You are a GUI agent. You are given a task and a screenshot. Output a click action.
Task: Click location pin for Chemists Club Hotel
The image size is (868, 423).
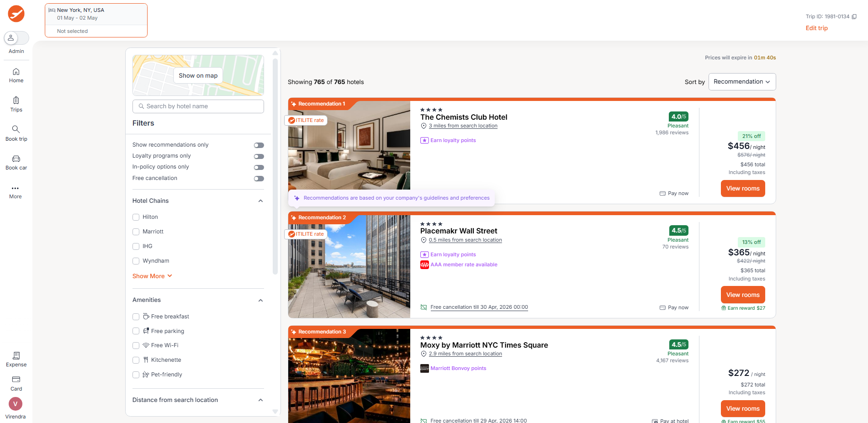[x=423, y=126]
